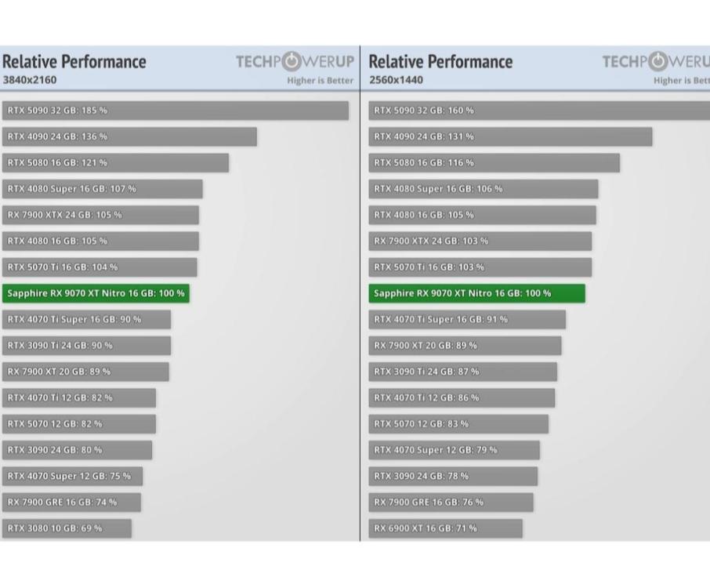Select the green Sapphire RX 9070 XT bar at 2560x1440
This screenshot has width=710, height=588.
coord(476,293)
